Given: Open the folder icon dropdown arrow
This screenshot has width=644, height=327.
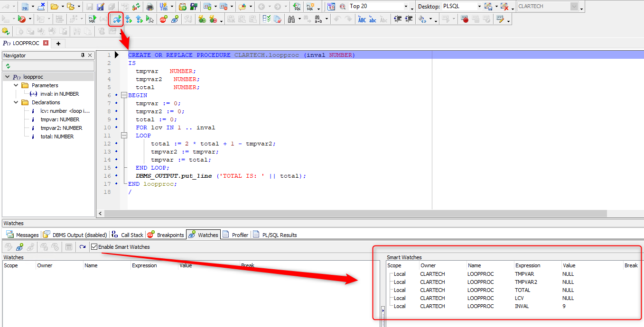Looking at the screenshot, I should coord(62,6).
